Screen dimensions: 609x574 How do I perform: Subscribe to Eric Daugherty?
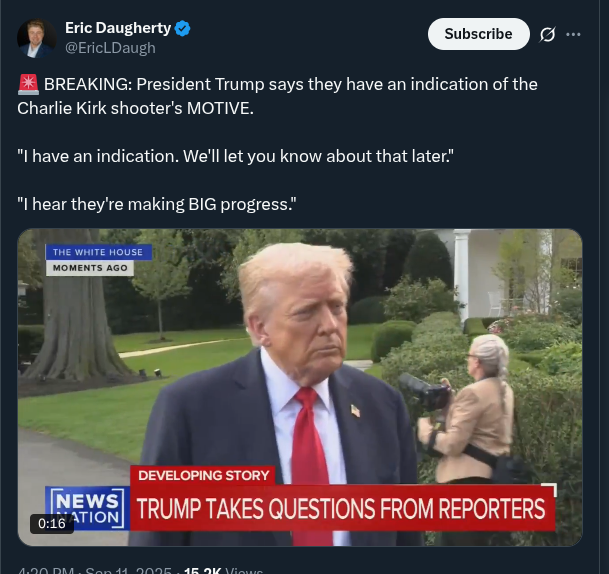pyautogui.click(x=478, y=34)
